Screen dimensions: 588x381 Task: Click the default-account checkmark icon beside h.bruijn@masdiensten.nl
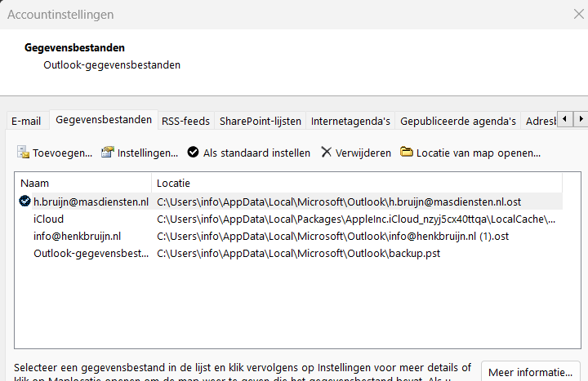tap(24, 202)
